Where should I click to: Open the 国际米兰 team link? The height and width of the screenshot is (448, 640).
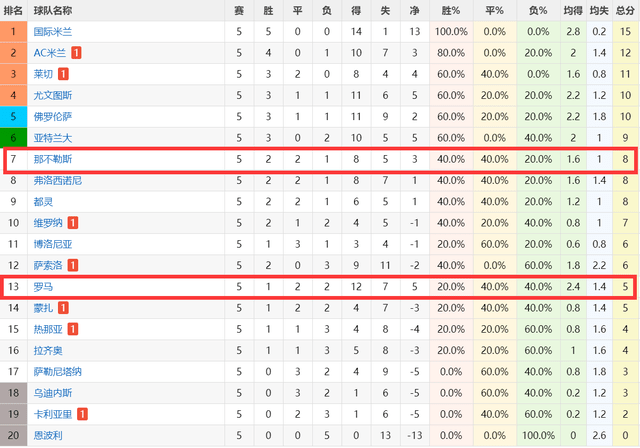(53, 31)
